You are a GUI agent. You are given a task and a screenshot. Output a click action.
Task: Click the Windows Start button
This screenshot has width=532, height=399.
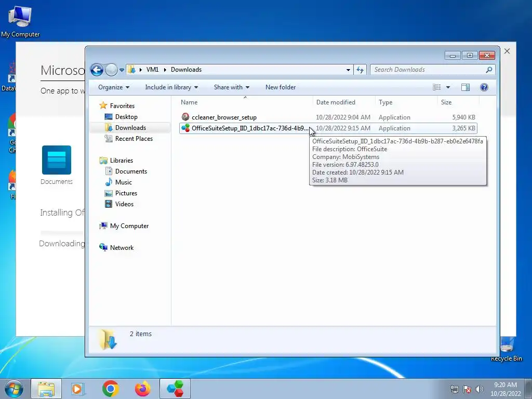(14, 389)
